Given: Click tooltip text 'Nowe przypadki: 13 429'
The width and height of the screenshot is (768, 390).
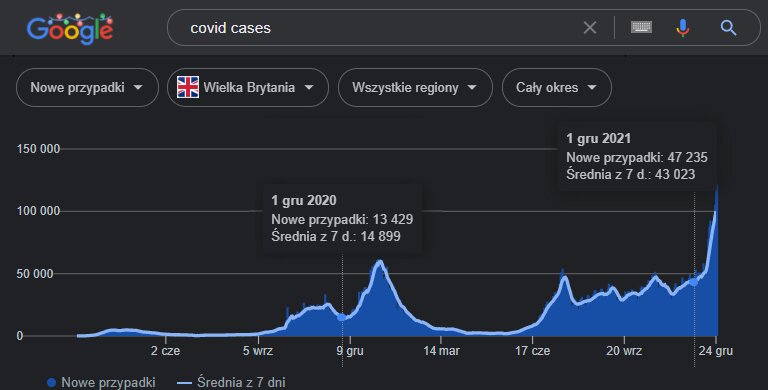Looking at the screenshot, I should (x=342, y=219).
